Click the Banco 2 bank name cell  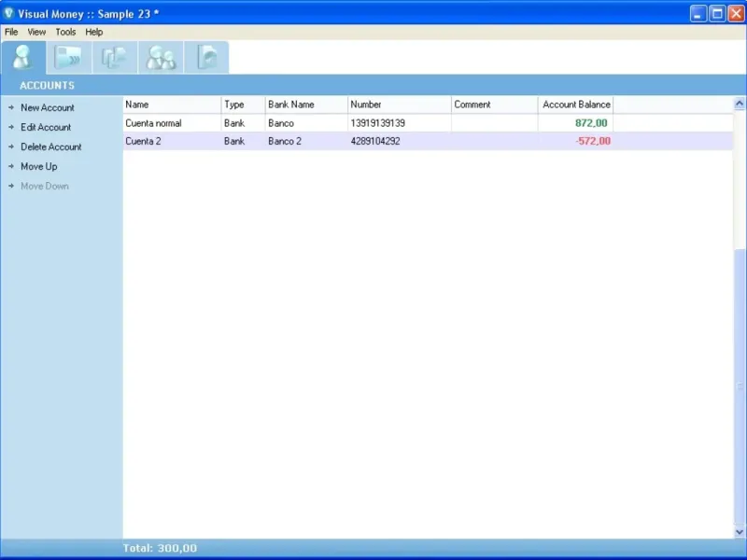click(285, 141)
